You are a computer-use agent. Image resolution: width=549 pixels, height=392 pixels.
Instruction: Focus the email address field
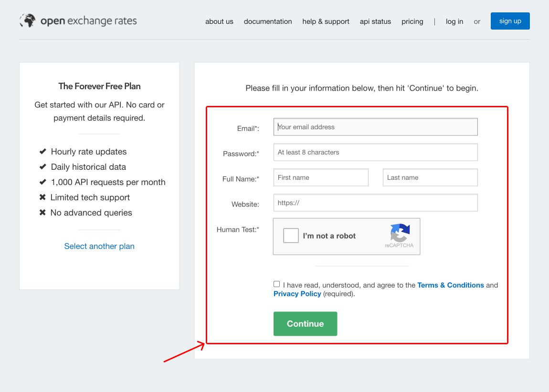(x=375, y=127)
